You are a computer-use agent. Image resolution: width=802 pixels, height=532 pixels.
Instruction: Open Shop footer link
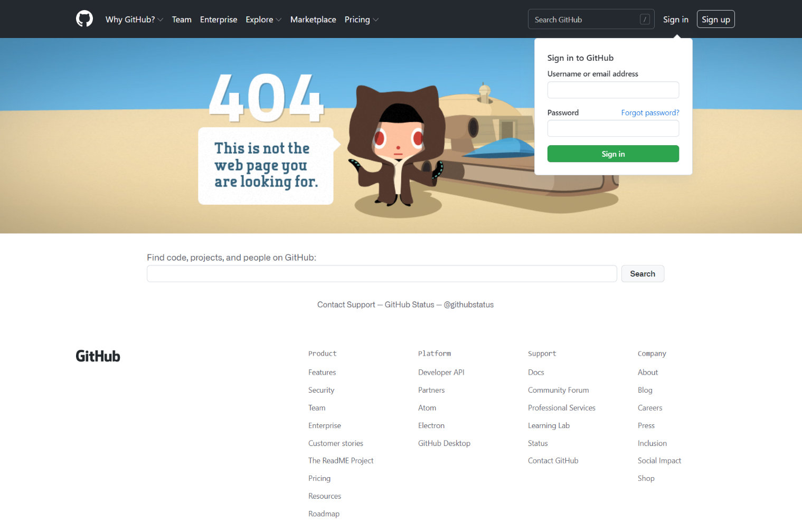click(x=646, y=478)
